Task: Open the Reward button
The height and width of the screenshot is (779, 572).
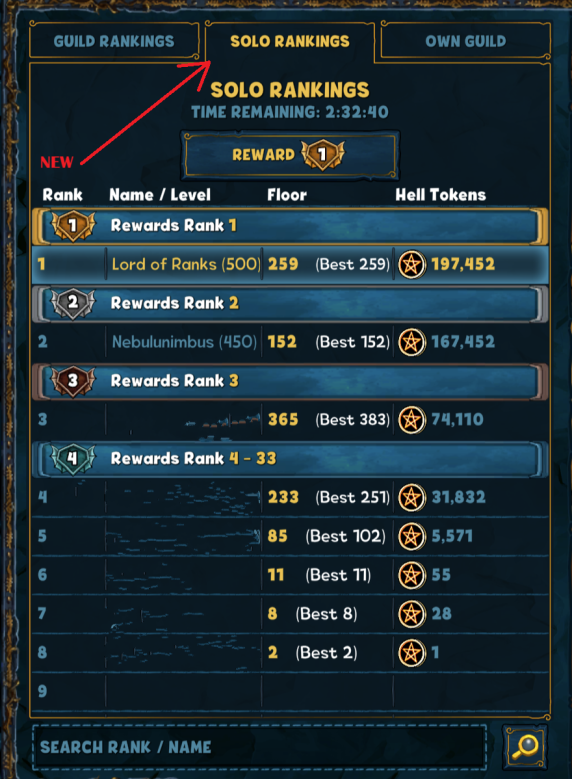Action: point(290,155)
